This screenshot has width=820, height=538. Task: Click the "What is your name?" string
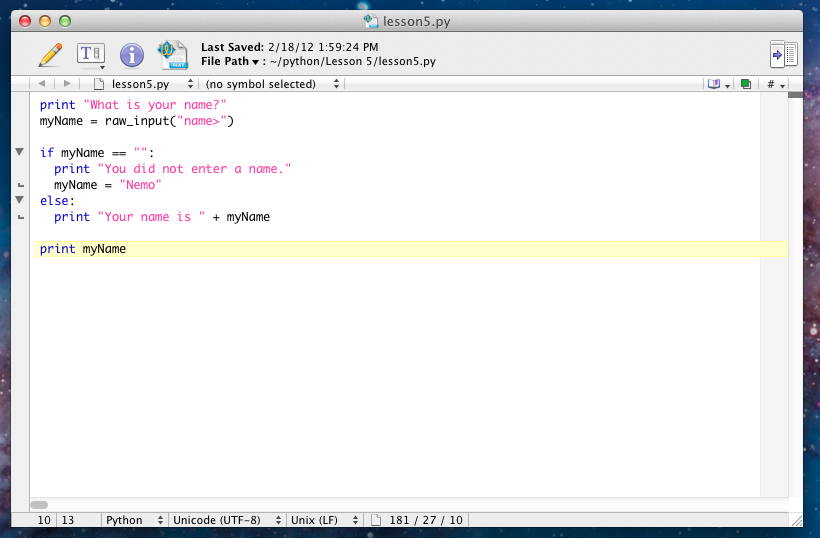(x=155, y=105)
